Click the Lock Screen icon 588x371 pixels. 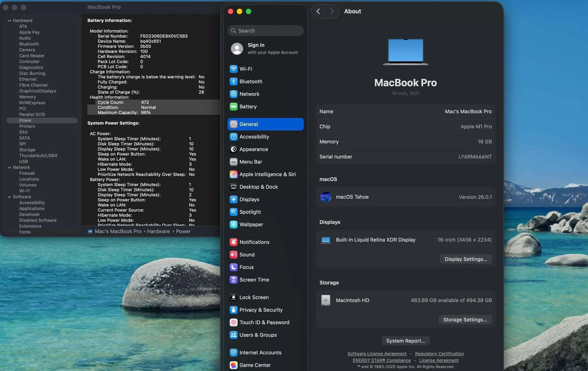coord(233,298)
